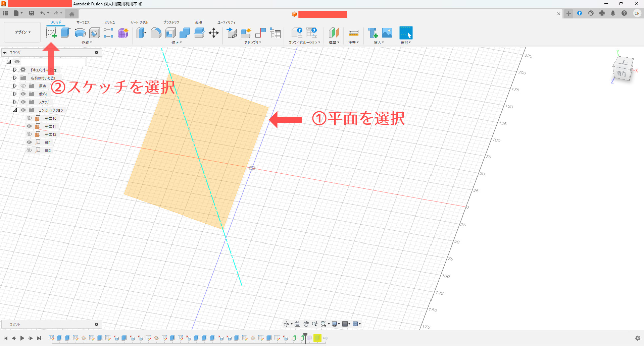Toggle visibility of 平面11
This screenshot has height=346, width=644.
29,126
